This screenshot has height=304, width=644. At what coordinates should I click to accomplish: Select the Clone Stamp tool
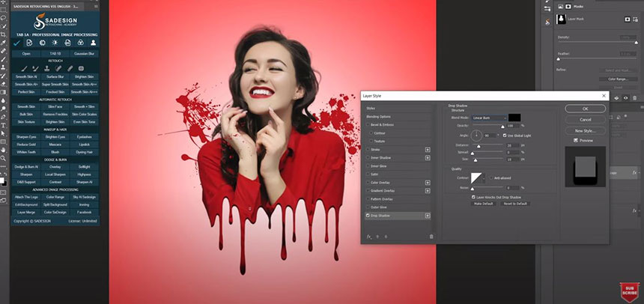tap(3, 67)
